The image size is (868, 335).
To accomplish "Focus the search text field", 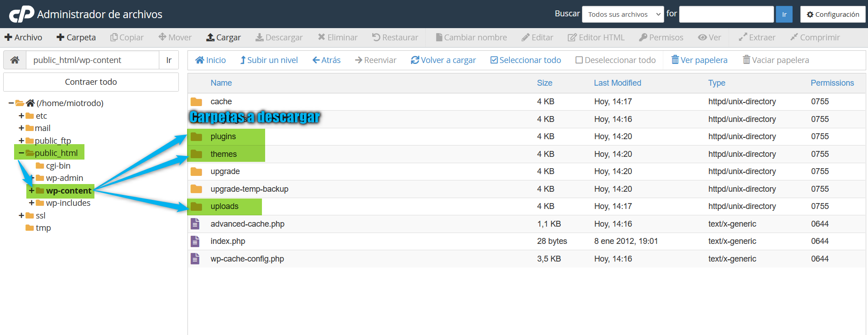I will point(726,14).
